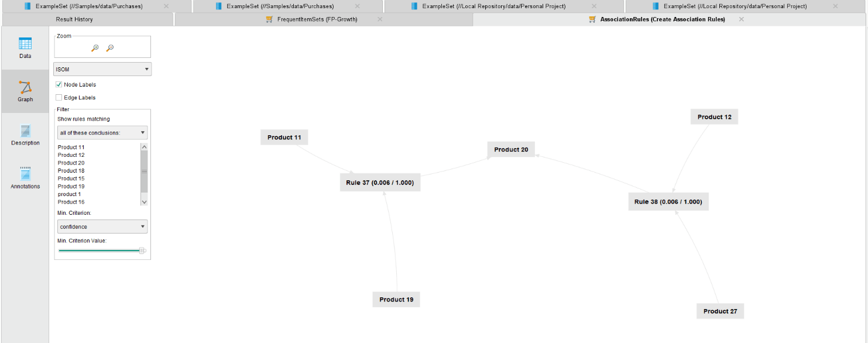Enable the Edge Labels checkbox
The width and height of the screenshot is (868, 343).
59,98
